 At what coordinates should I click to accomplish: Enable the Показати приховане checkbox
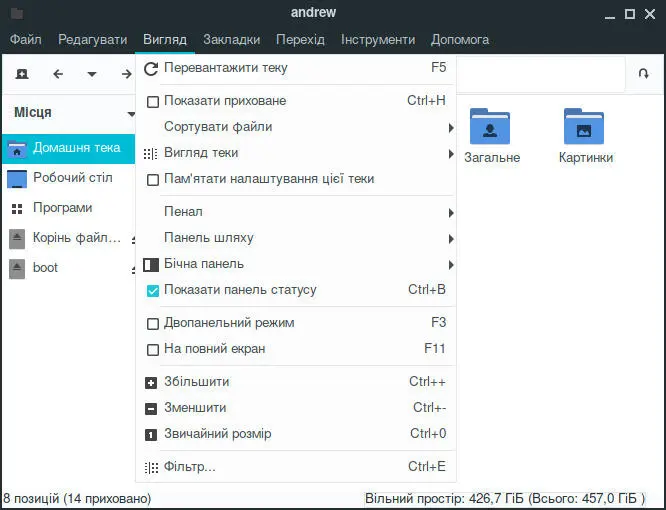click(x=152, y=102)
